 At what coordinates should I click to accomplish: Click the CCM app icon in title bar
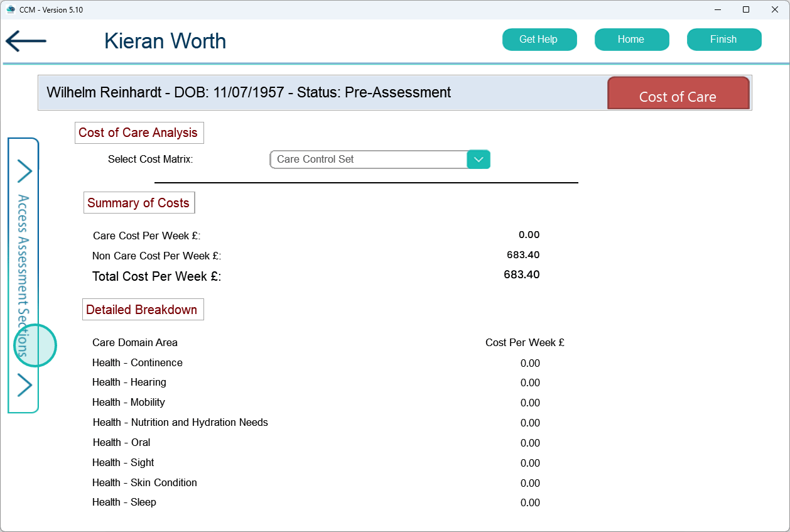(x=10, y=9)
